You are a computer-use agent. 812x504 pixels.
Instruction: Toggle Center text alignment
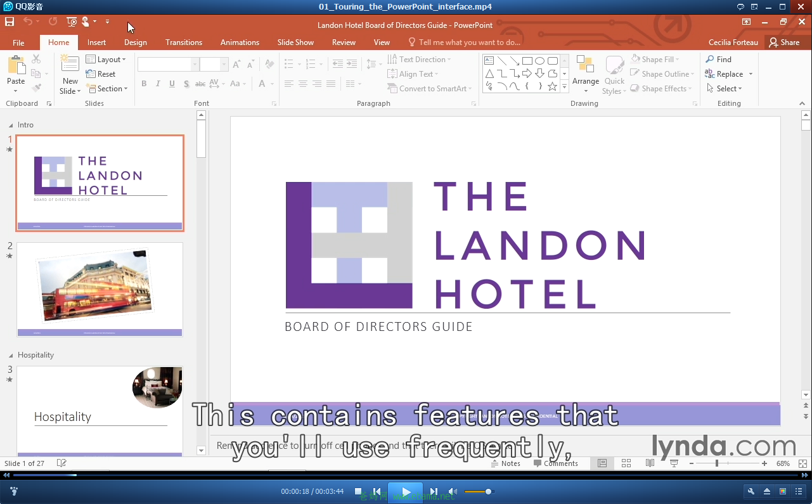tap(303, 84)
